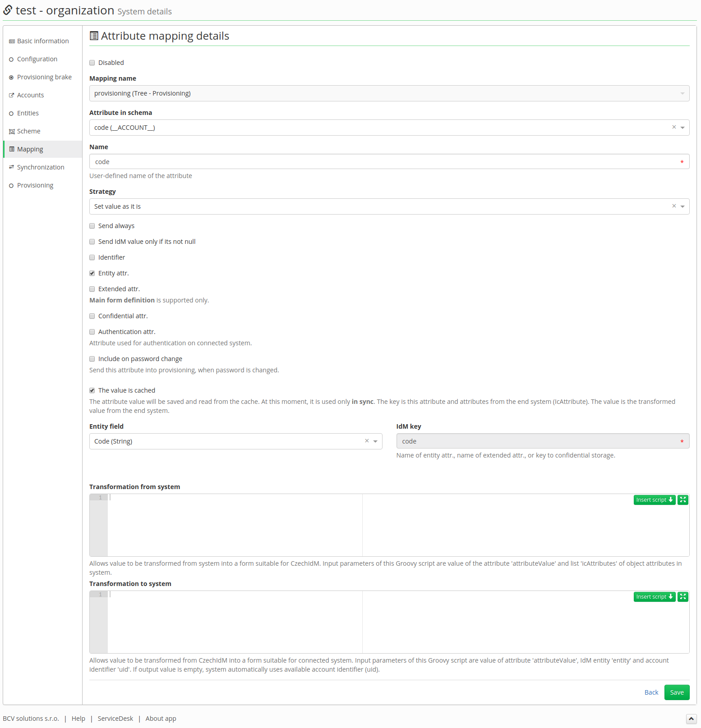Viewport: 701px width, 728px height.
Task: Click the Synchronization sidebar icon
Action: click(12, 167)
